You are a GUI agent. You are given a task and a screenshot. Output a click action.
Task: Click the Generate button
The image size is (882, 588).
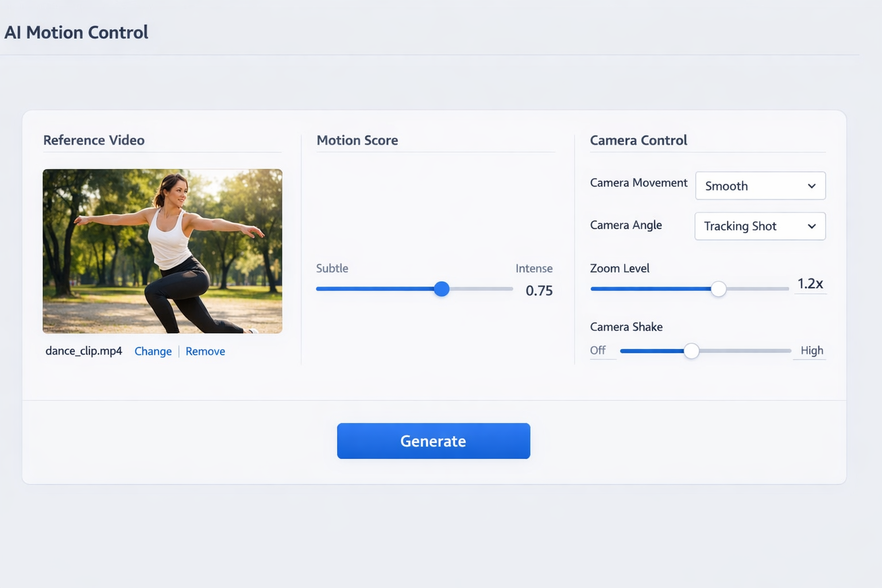(x=433, y=441)
